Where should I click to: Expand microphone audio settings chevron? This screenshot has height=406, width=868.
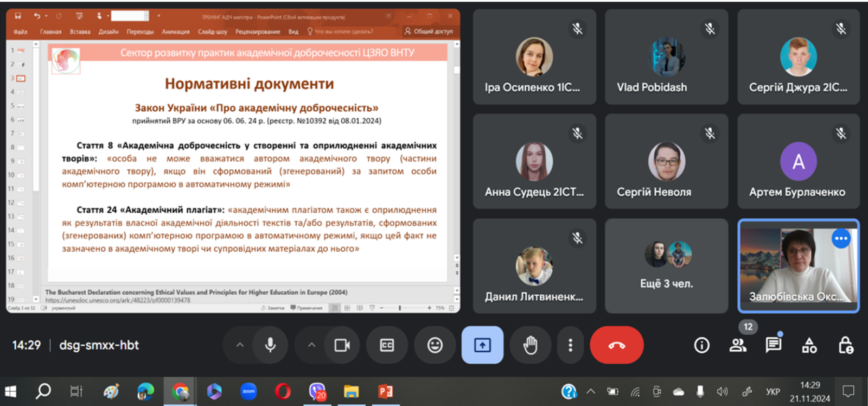tap(240, 345)
